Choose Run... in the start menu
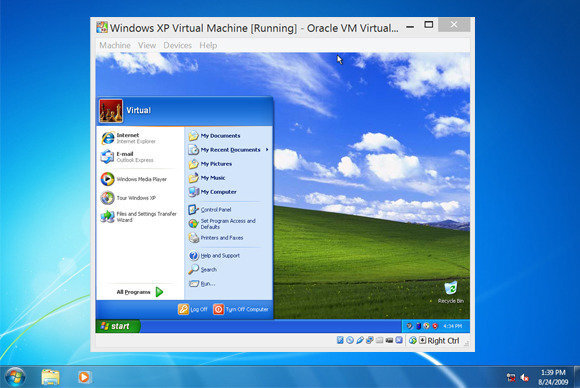The width and height of the screenshot is (580, 388). point(202,284)
